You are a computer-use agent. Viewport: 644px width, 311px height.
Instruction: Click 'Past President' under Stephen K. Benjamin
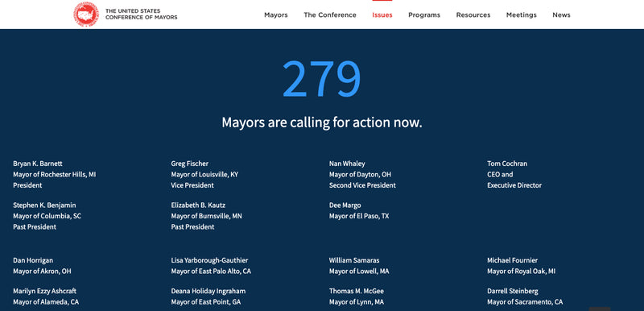pyautogui.click(x=35, y=226)
